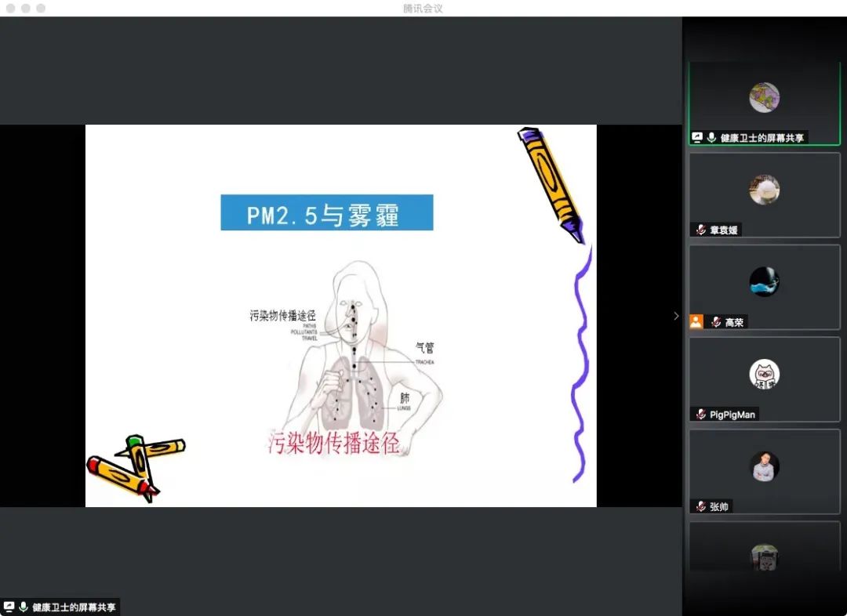The height and width of the screenshot is (616, 847).
Task: Click muted mic icon next to PigPigMan
Action: [700, 414]
